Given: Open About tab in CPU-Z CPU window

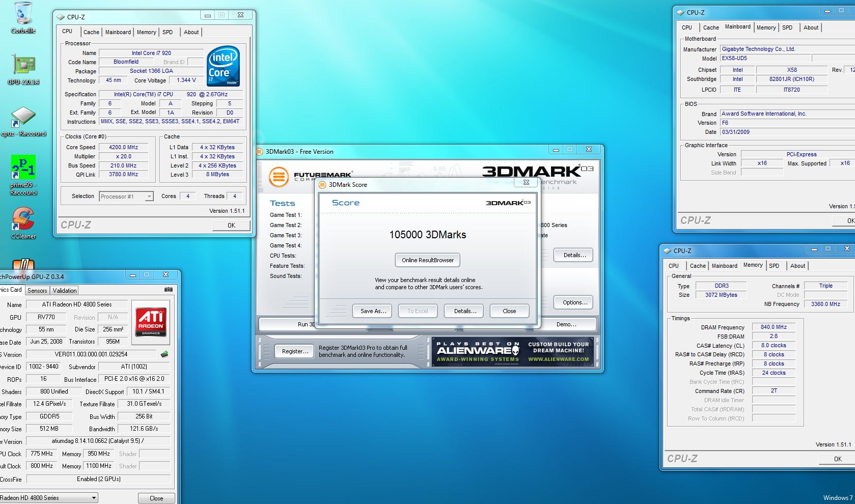Looking at the screenshot, I should [x=191, y=32].
